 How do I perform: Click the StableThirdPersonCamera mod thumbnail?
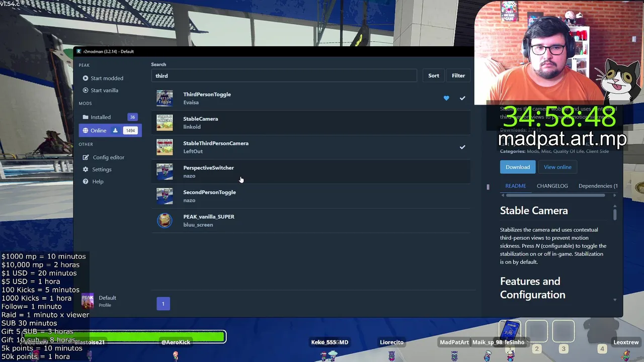coord(165,147)
